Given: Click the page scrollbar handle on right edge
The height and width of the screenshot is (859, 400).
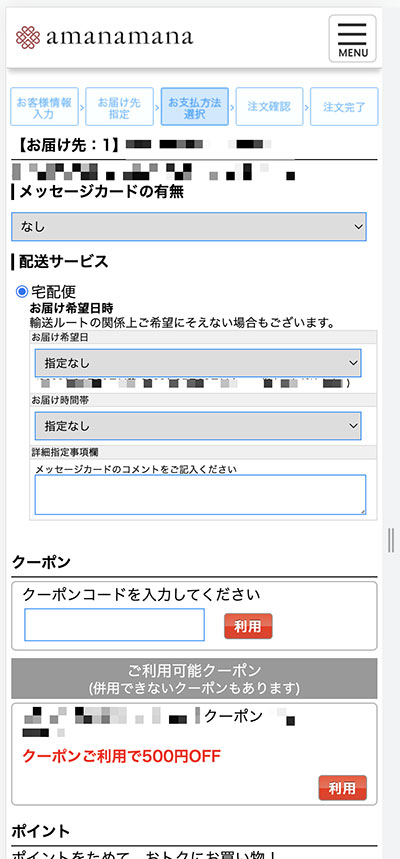Looking at the screenshot, I should tap(391, 540).
